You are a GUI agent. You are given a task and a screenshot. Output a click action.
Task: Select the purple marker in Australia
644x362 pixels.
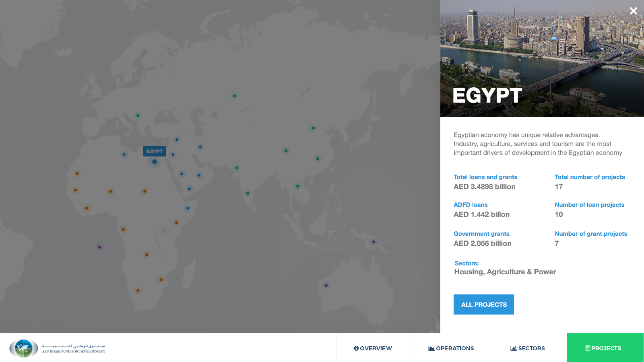[326, 286]
